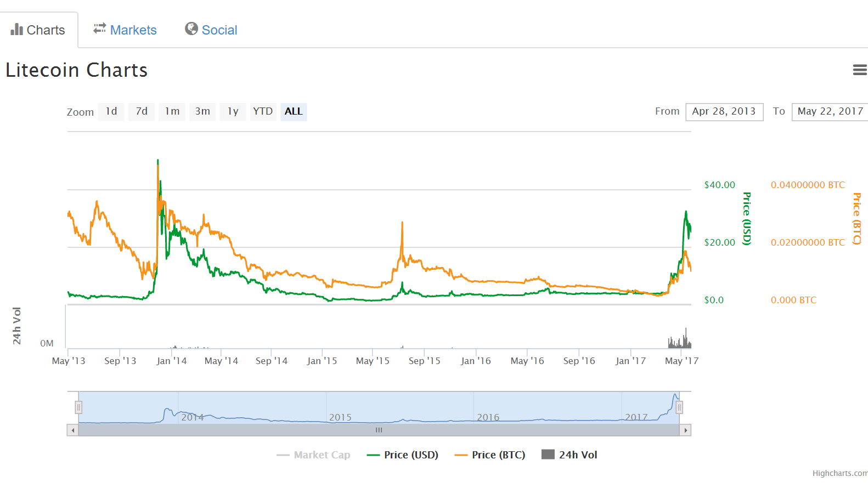Set zoom range to 1y
This screenshot has width=868, height=488.
point(233,111)
